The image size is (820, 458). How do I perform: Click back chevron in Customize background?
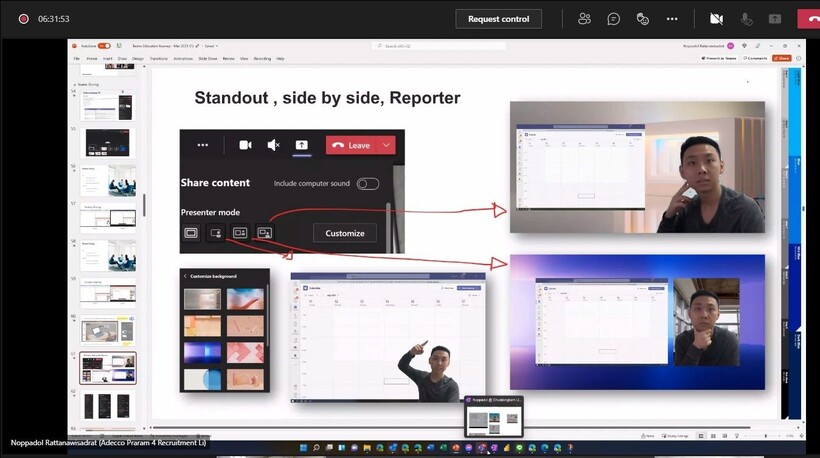[185, 276]
